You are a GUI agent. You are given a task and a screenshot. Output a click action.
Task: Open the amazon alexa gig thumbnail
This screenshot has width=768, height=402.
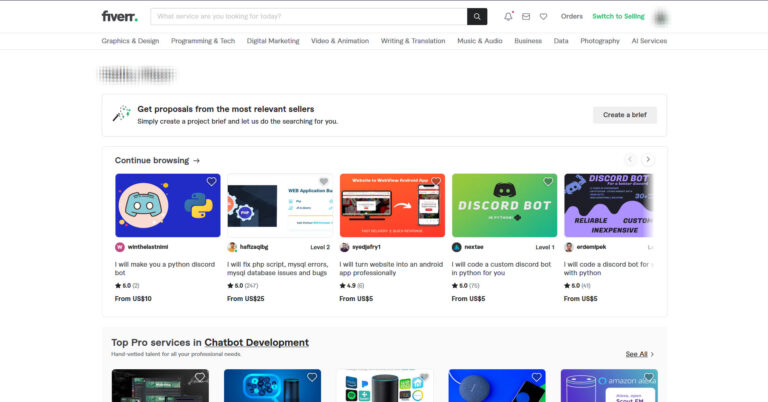(x=609, y=386)
